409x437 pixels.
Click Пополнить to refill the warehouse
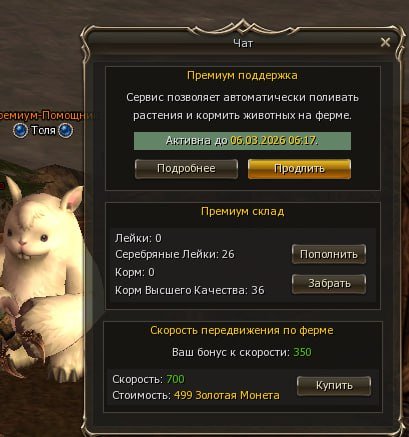click(x=329, y=254)
